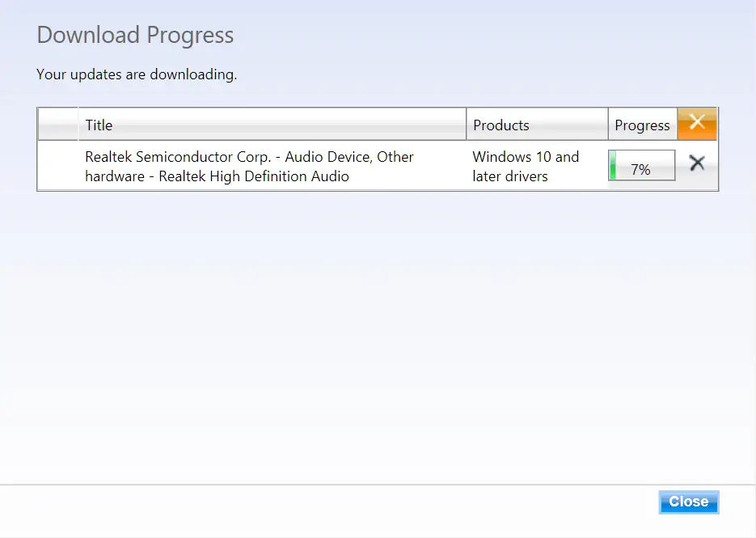Select the Title column header
The height and width of the screenshot is (538, 756).
tap(272, 125)
